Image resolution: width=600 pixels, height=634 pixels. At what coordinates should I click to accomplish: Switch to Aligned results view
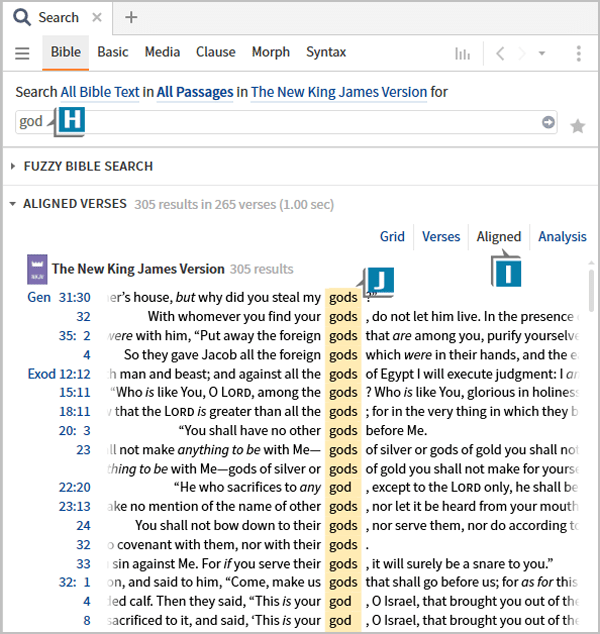(x=499, y=237)
